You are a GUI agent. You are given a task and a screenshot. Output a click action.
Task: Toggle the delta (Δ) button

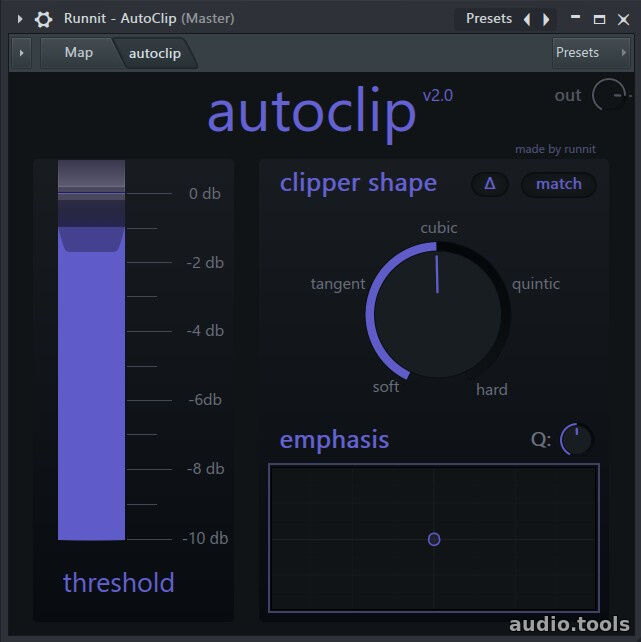[x=490, y=184]
